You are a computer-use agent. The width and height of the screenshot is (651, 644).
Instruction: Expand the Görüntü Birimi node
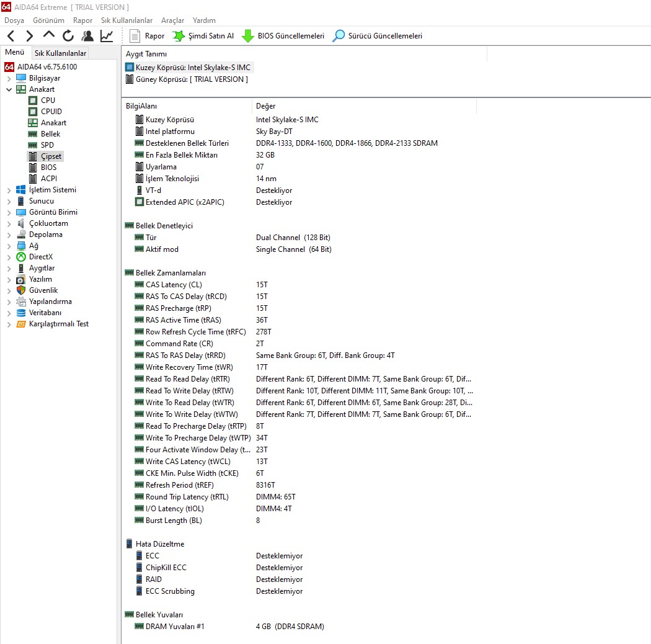point(9,213)
